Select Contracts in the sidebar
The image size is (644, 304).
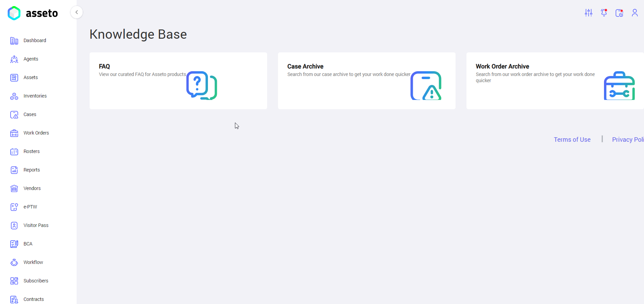(34, 299)
